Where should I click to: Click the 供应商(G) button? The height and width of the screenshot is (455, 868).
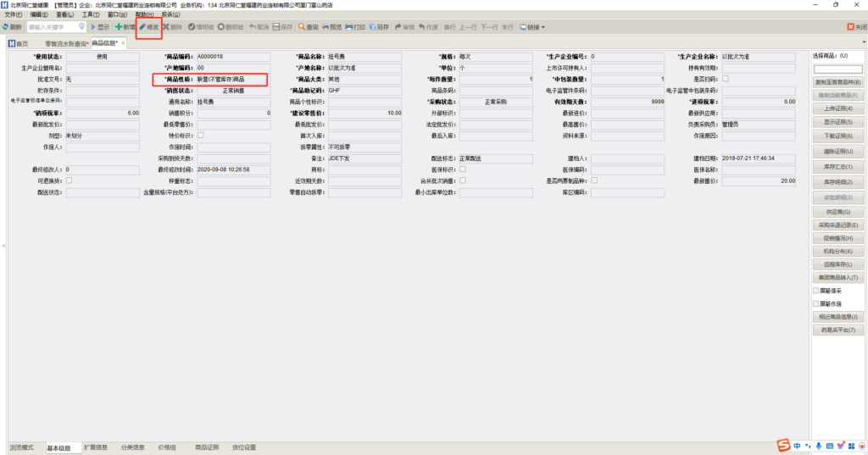click(x=837, y=212)
